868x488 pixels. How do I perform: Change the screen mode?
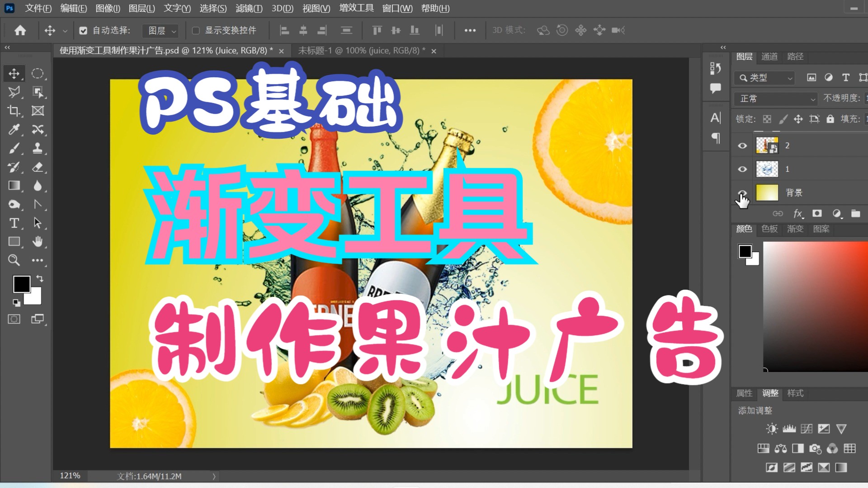click(x=38, y=319)
